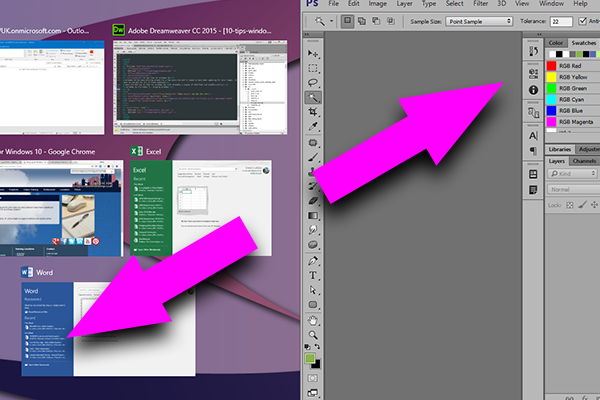Open the Paragraph panel icon
This screenshot has width=600, height=400.
point(533,151)
